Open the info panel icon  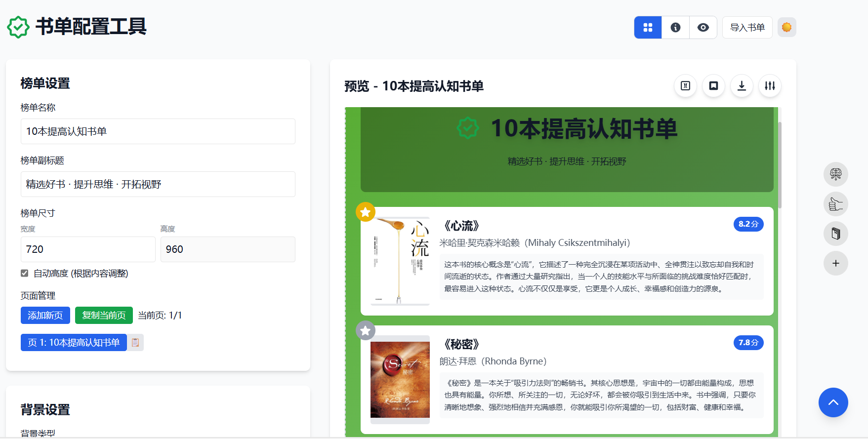tap(675, 28)
